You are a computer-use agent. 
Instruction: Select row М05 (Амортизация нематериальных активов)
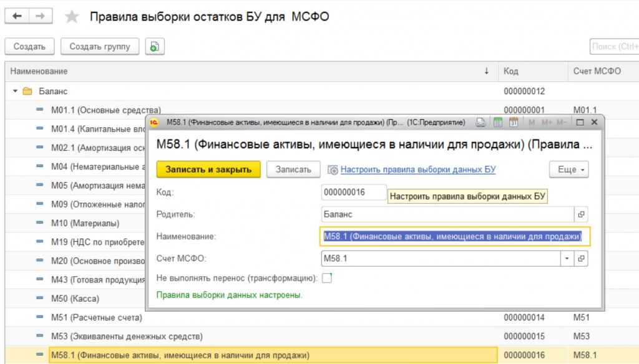76,185
